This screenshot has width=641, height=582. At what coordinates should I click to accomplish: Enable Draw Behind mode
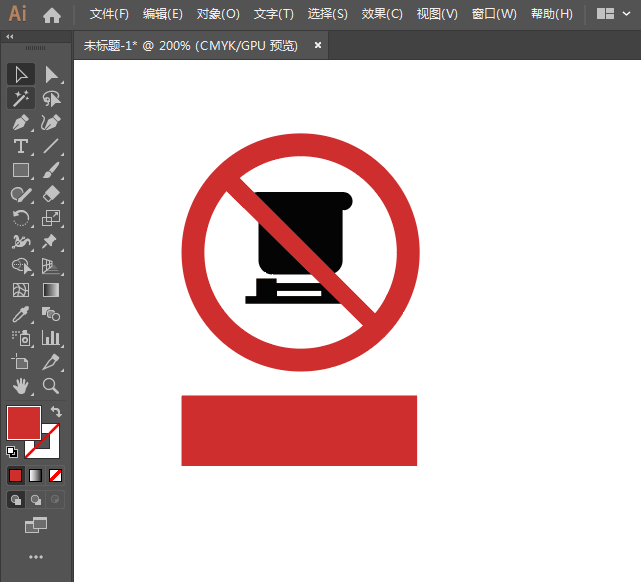click(x=36, y=499)
